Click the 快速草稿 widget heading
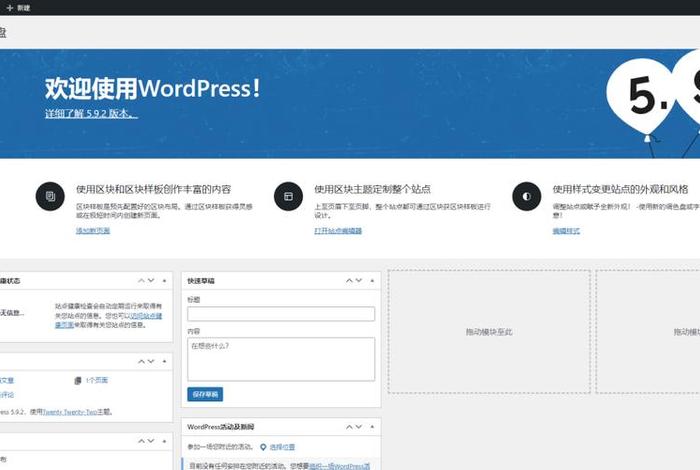The height and width of the screenshot is (470, 700). click(201, 281)
